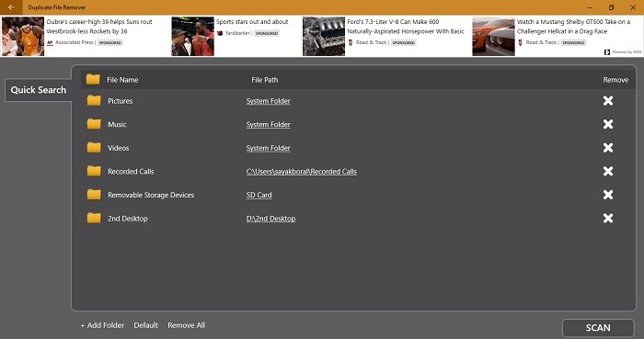The width and height of the screenshot is (644, 339).
Task: Remove the 2nd Desktop folder entry
Action: click(x=608, y=218)
